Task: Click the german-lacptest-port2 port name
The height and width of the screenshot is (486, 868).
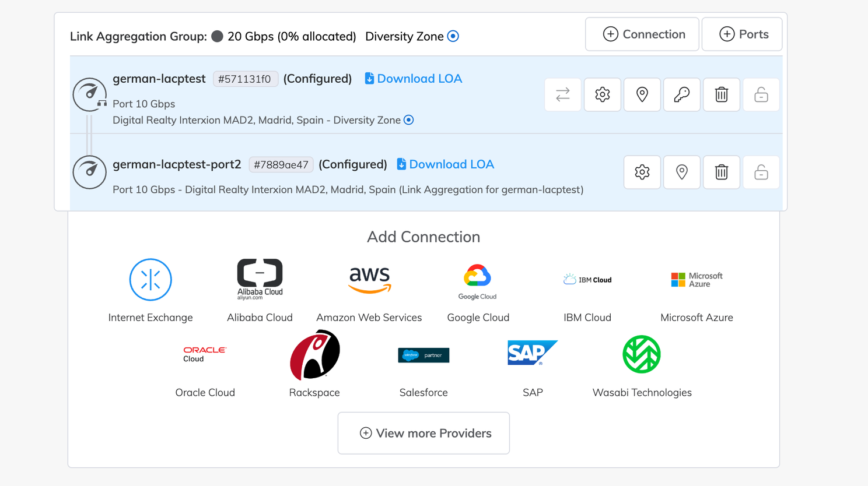Action: pyautogui.click(x=177, y=164)
